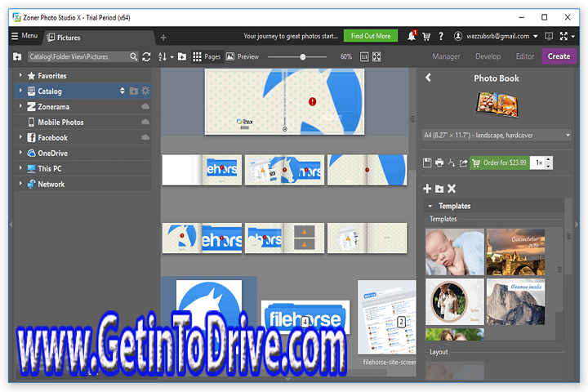
Task: Add a page with plus icon
Action: pos(427,189)
